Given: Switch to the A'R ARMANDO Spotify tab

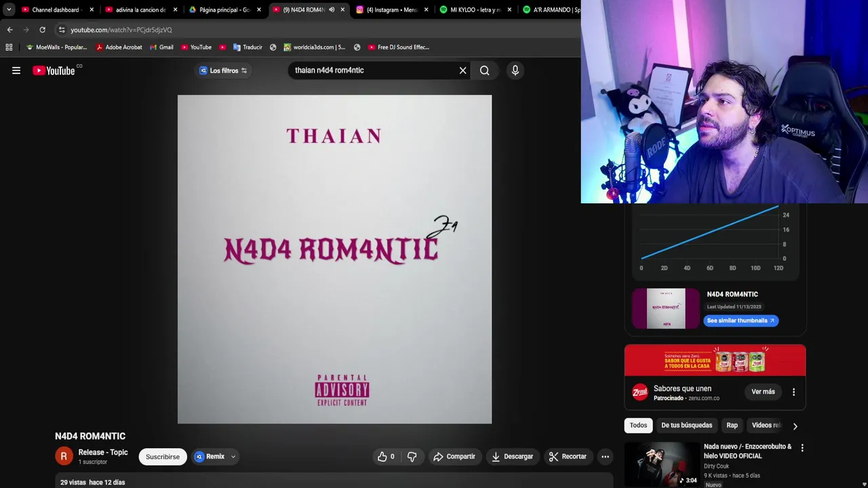Looking at the screenshot, I should pos(551,9).
